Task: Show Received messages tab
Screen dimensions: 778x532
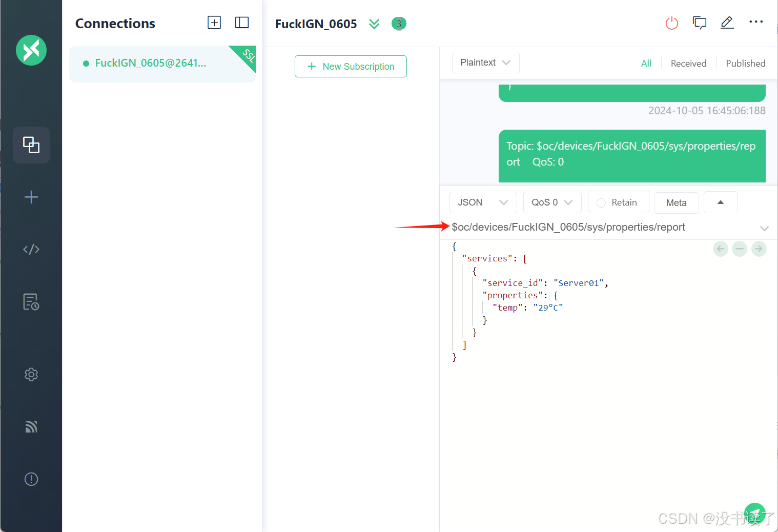Action: click(x=688, y=63)
